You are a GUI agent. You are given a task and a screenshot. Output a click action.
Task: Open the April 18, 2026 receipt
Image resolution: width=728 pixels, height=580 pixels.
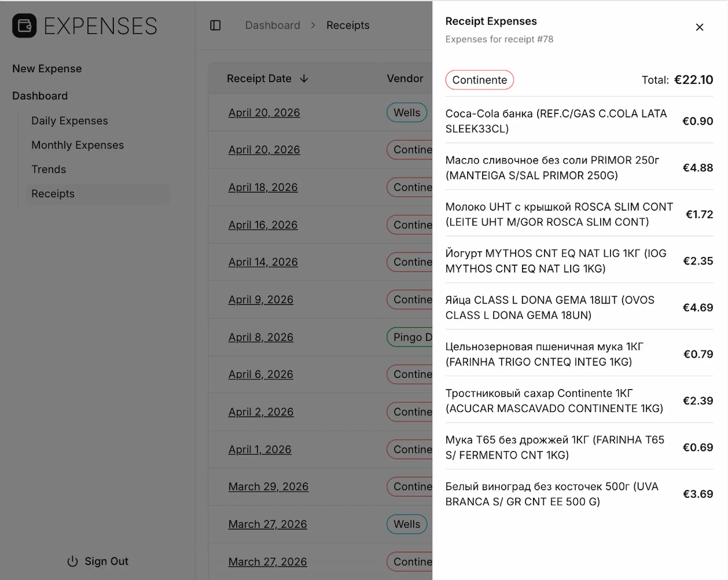coord(263,187)
